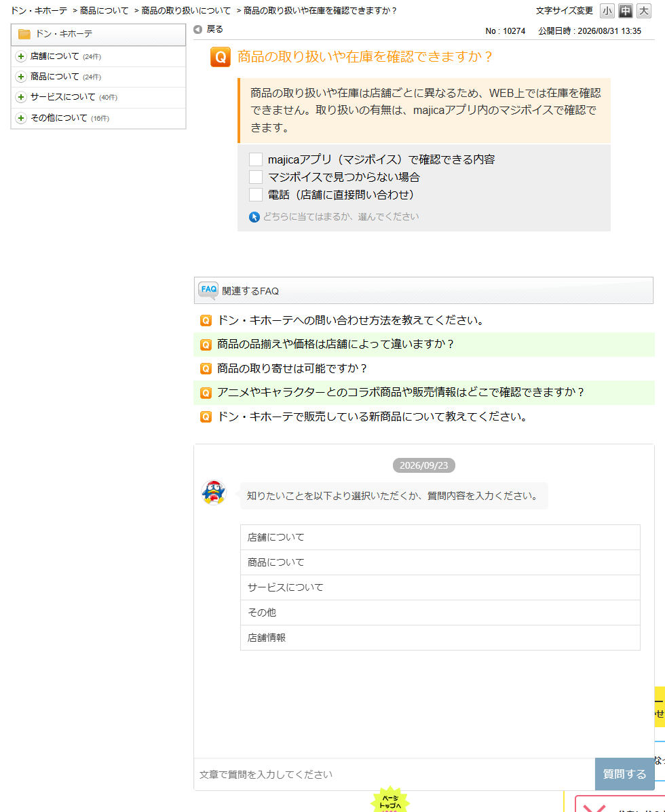
Task: Check the majicaアプリ（マジボイス）で確認できる内容 checkbox
Action: 256,159
